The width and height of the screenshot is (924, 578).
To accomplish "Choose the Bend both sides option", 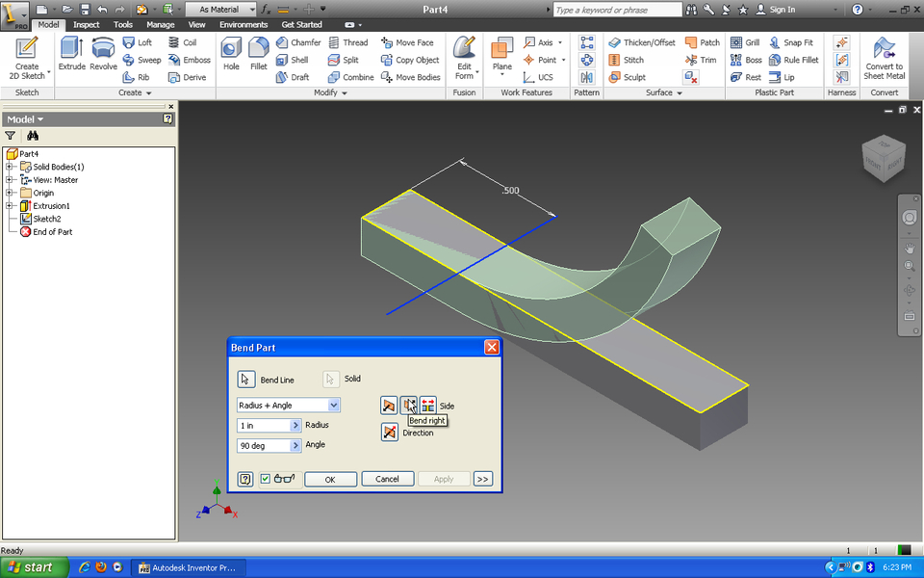I will [426, 405].
